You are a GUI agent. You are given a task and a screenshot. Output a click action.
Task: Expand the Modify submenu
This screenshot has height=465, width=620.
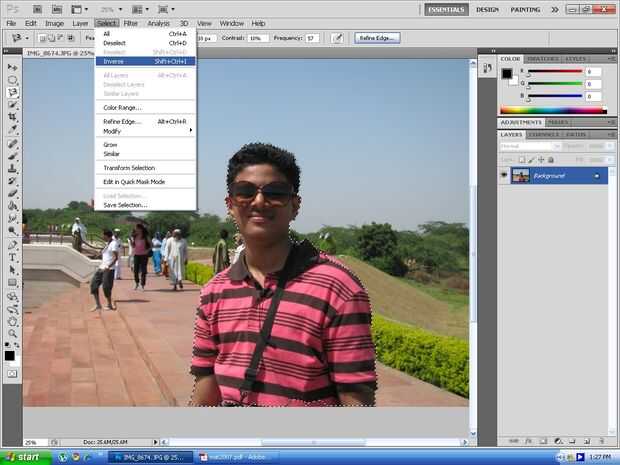(146, 131)
